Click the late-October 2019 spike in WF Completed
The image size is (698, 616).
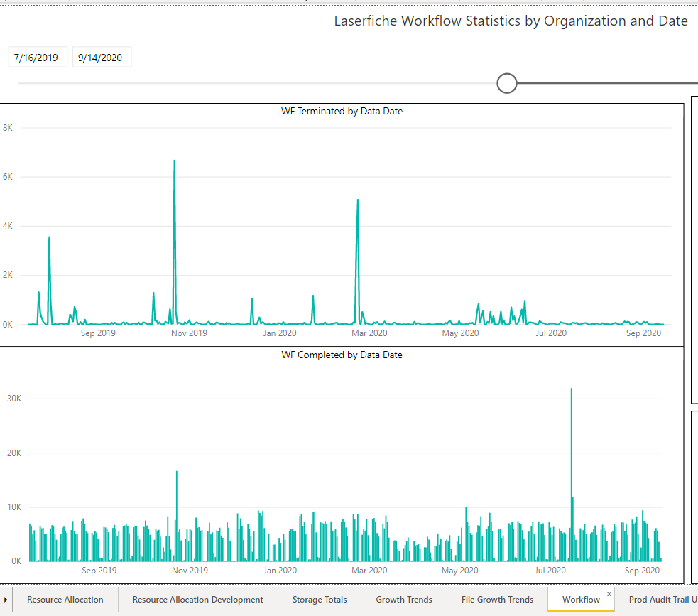pyautogui.click(x=176, y=473)
